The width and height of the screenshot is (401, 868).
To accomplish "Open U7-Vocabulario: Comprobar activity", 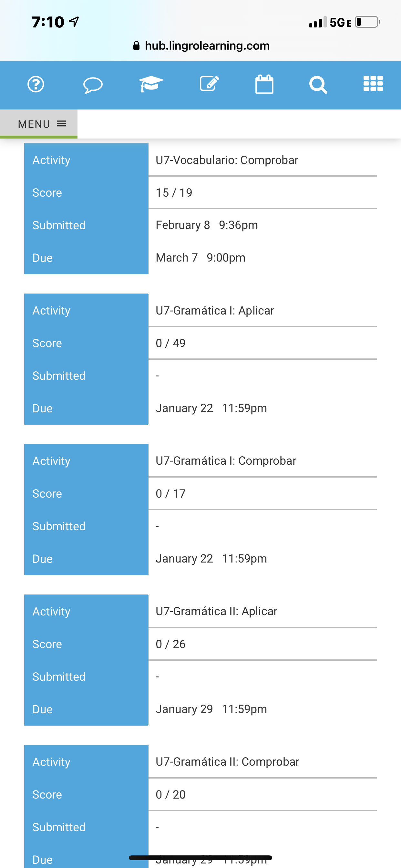I will (x=227, y=160).
